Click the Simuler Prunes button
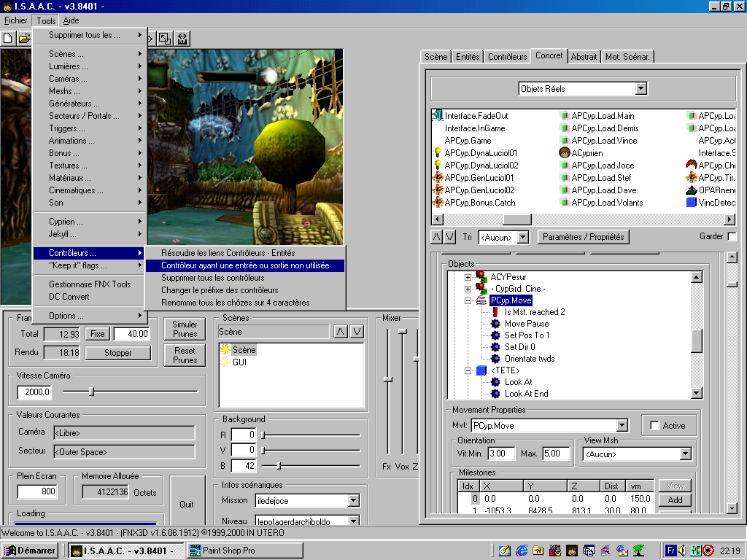 click(x=185, y=329)
